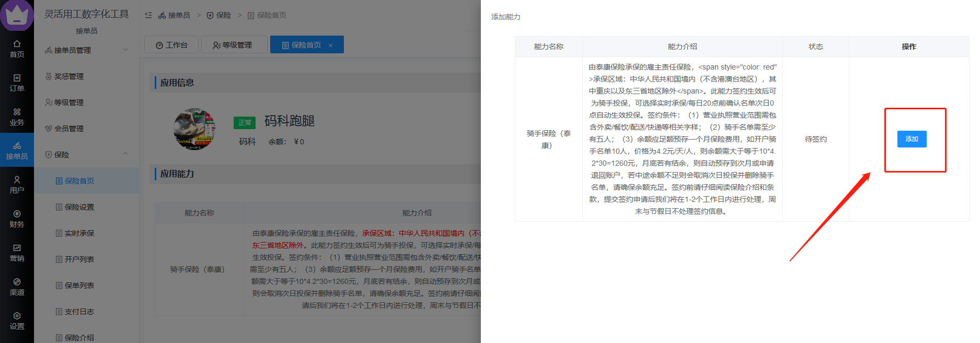Switch to the 工作台 tab
The width and height of the screenshot is (980, 343).
coord(171,45)
